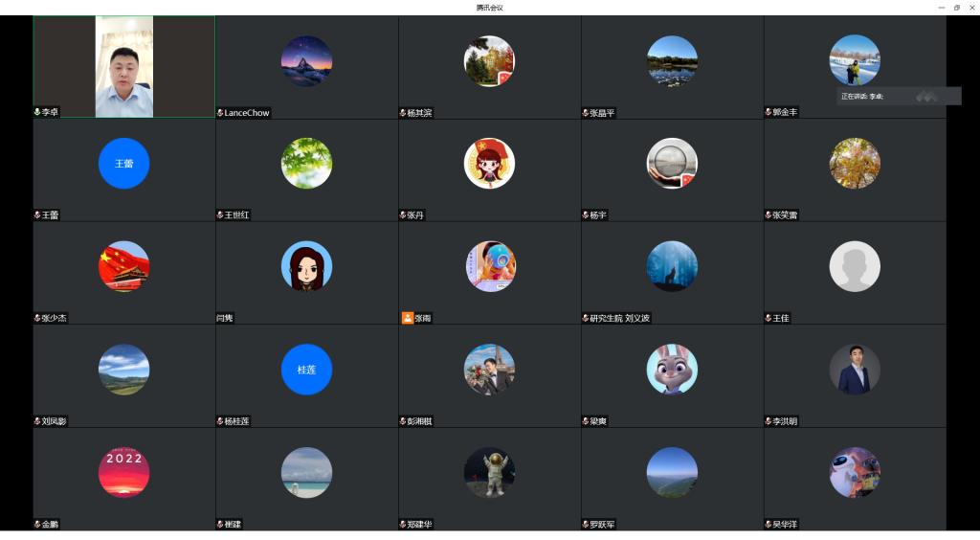Click the muted mic icon beside 王蕾
980x540 pixels.
click(37, 215)
